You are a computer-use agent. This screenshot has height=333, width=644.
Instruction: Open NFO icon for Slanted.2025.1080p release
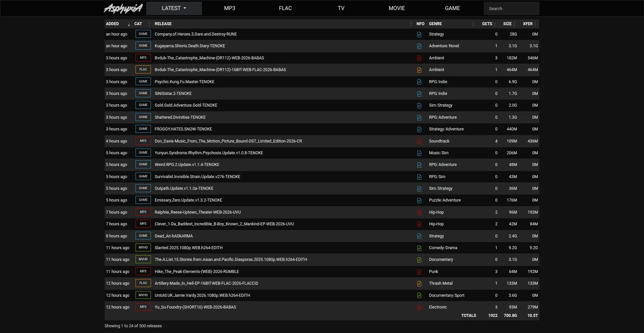(x=419, y=248)
